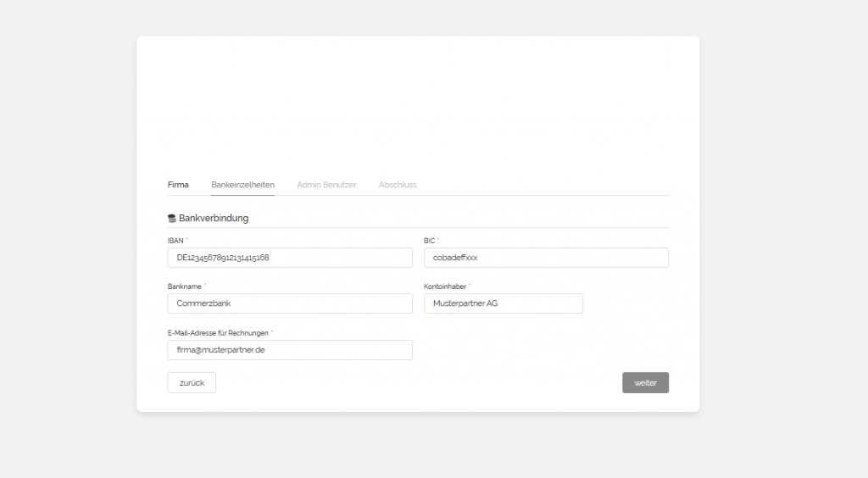Click the E-Mail-Adresse für Rechnungen label
The width and height of the screenshot is (868, 478).
(x=218, y=333)
